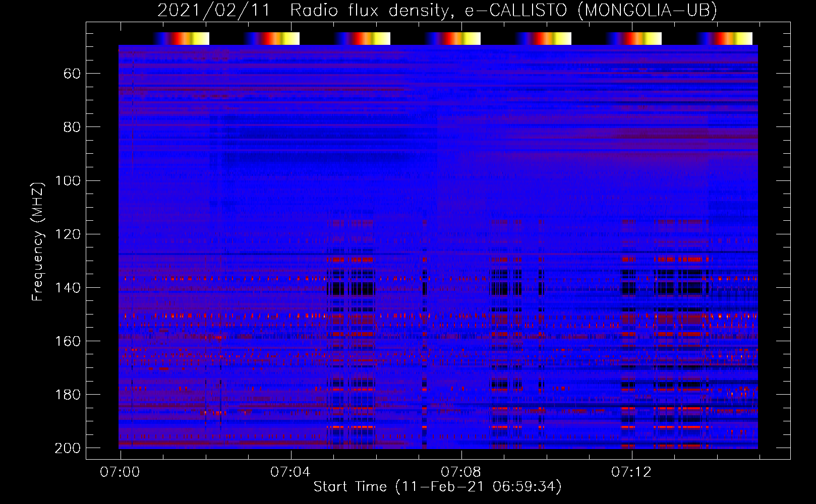This screenshot has width=816, height=504.
Task: Click the 120 frequency tick label
Action: (68, 234)
